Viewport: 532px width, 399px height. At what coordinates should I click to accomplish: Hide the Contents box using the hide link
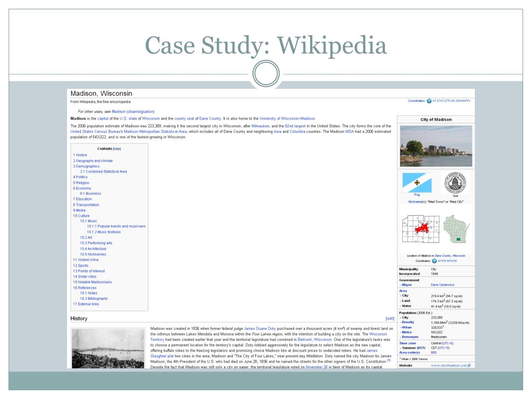click(117, 149)
